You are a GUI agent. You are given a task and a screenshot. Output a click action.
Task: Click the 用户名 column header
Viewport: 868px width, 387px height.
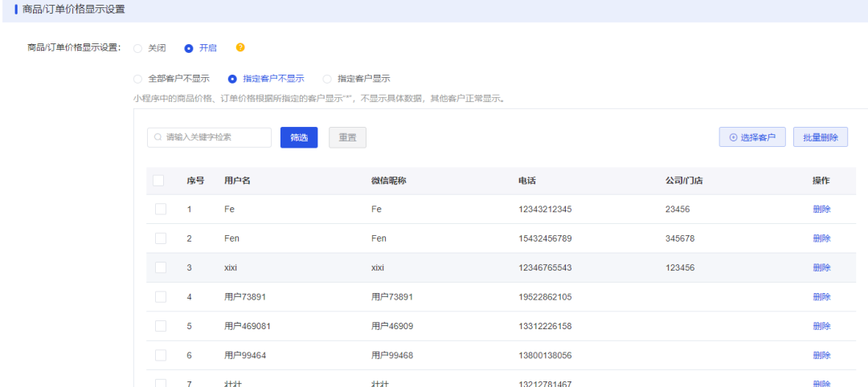[237, 181]
